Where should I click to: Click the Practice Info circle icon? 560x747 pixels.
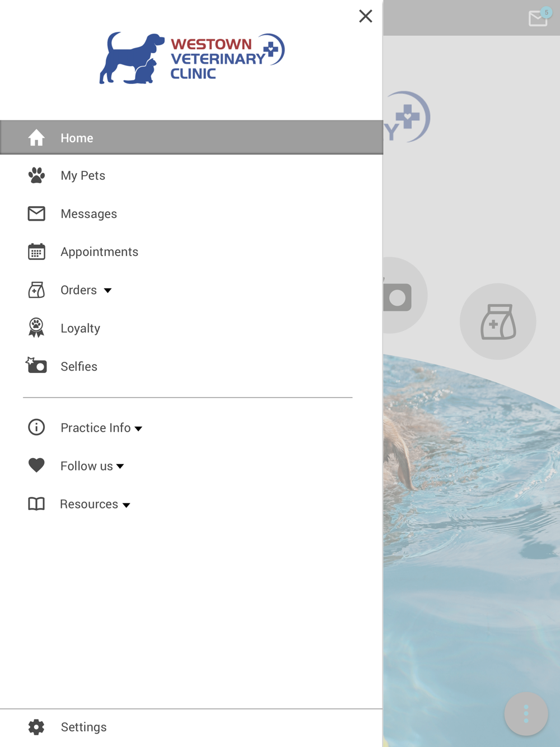36,427
